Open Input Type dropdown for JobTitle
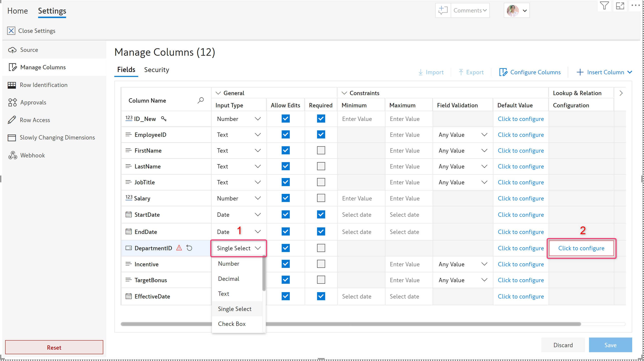The width and height of the screenshot is (644, 361). (x=258, y=182)
